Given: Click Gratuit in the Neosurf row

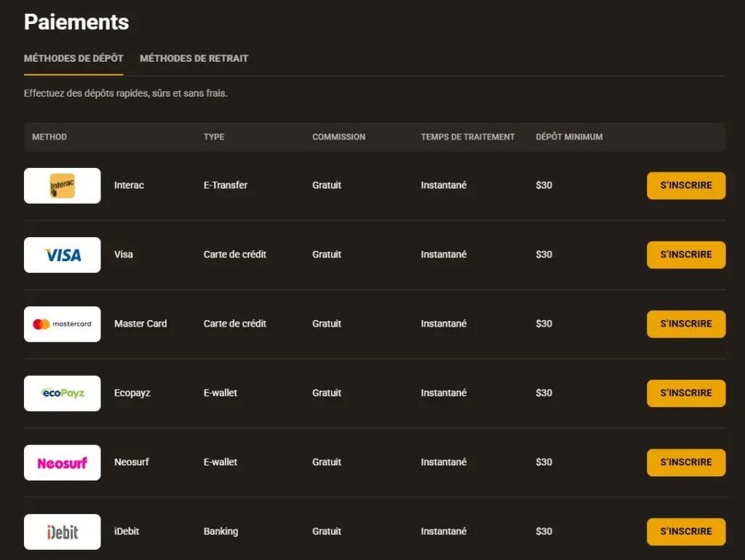Looking at the screenshot, I should coord(327,462).
